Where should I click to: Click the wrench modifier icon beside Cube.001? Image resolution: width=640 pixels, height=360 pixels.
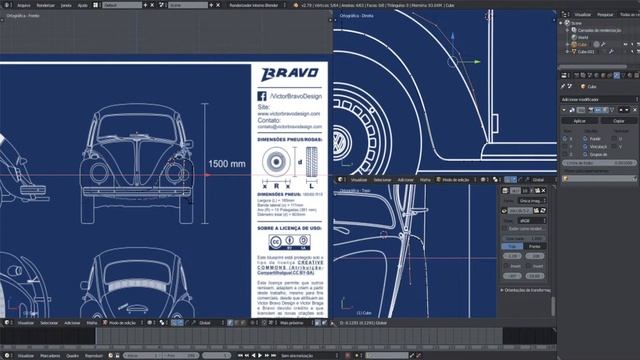point(611,51)
